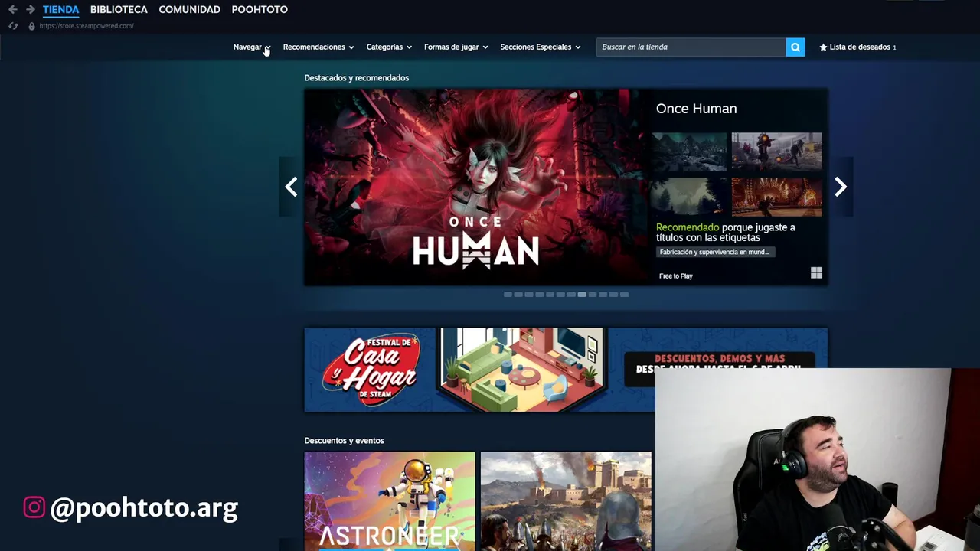This screenshot has width=980, height=551.
Task: Open the Astroneer discount card
Action: (x=390, y=501)
